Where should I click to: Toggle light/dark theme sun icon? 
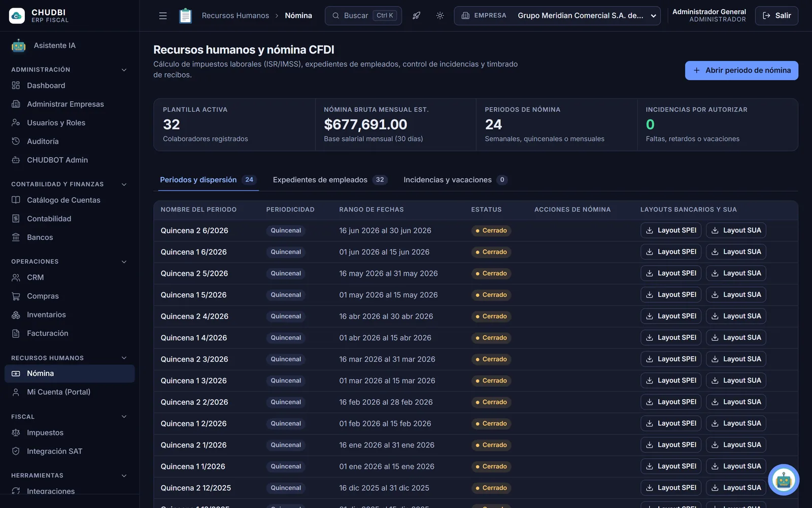point(440,16)
